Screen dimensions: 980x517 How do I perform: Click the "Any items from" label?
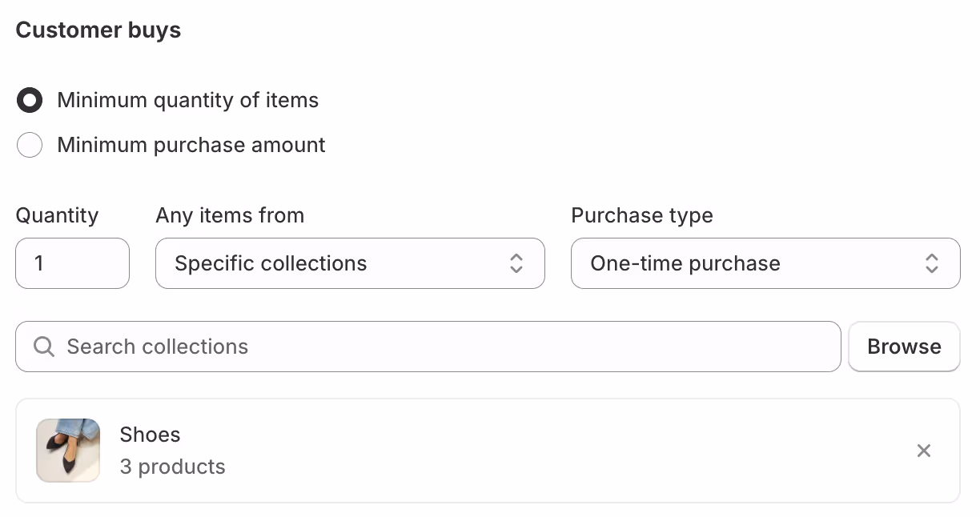click(230, 215)
